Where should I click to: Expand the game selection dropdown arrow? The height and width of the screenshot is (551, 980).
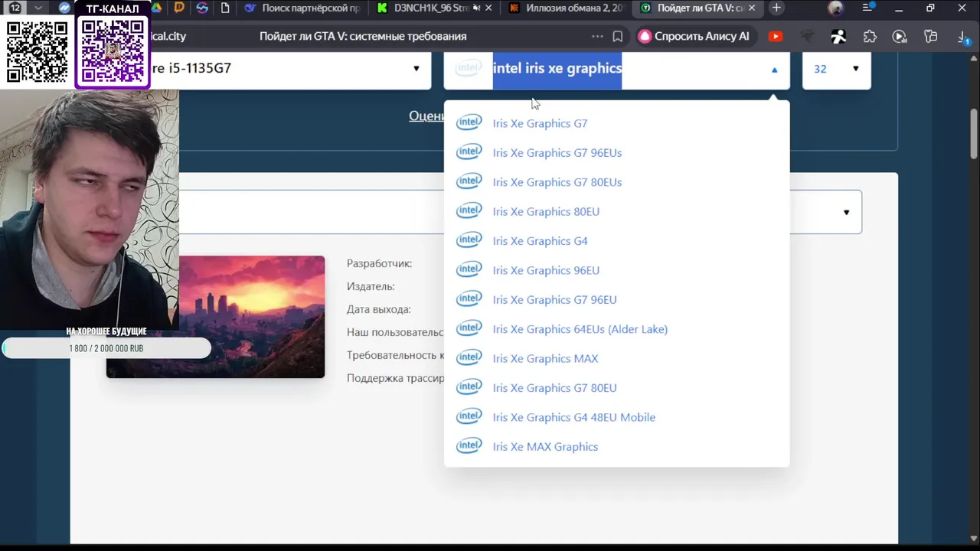(x=846, y=213)
